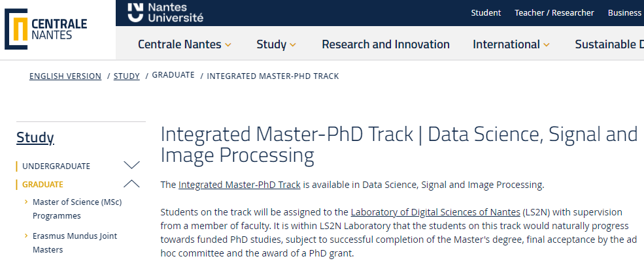Open the Teacher / Researcher section
The height and width of the screenshot is (265, 644).
pos(554,12)
